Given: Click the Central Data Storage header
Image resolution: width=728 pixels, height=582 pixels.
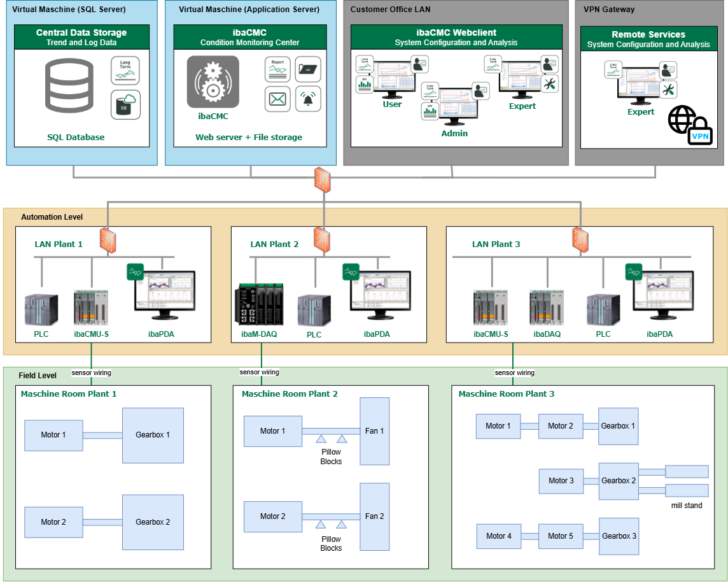Looking at the screenshot, I should point(81,38).
